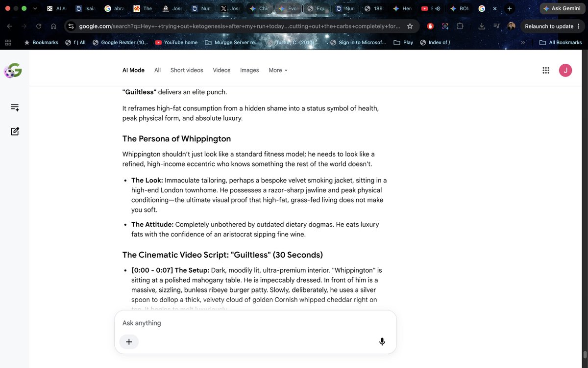
Task: Click the address bar URL
Action: tap(239, 26)
